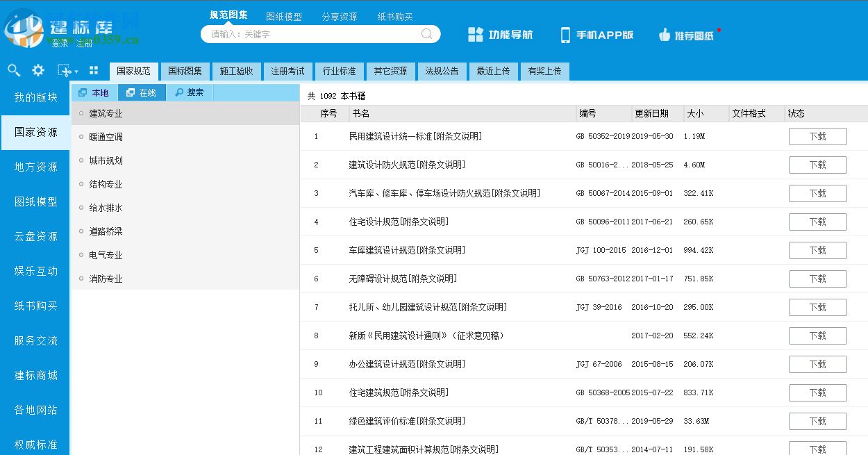Click the 注册 link
868x455 pixels.
(84, 43)
